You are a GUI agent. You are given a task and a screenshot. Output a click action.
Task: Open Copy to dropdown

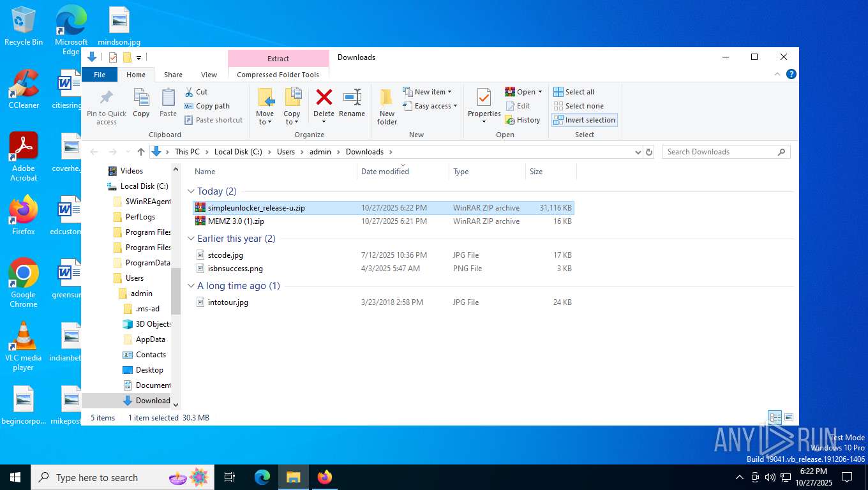pyautogui.click(x=292, y=118)
